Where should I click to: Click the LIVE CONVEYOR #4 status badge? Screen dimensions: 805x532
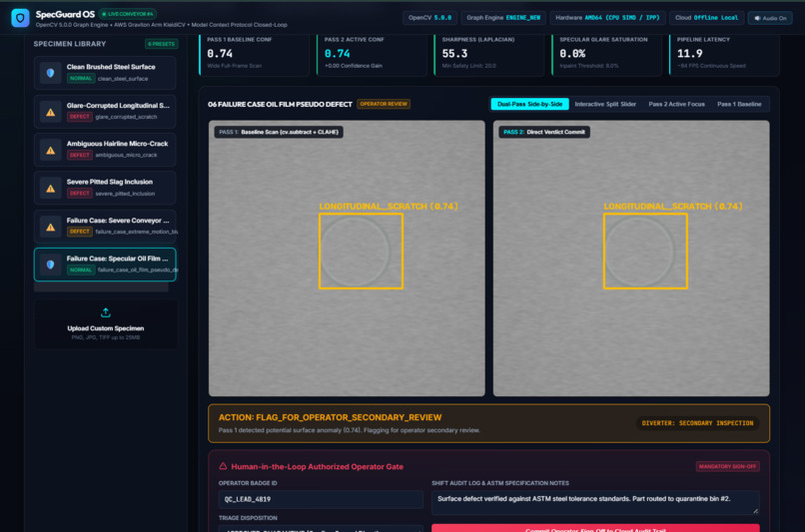(x=128, y=14)
